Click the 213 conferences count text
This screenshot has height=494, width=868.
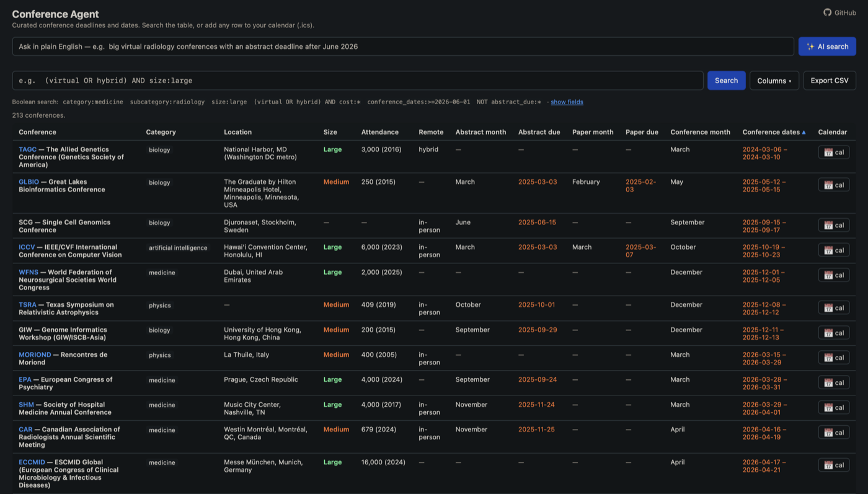[38, 115]
